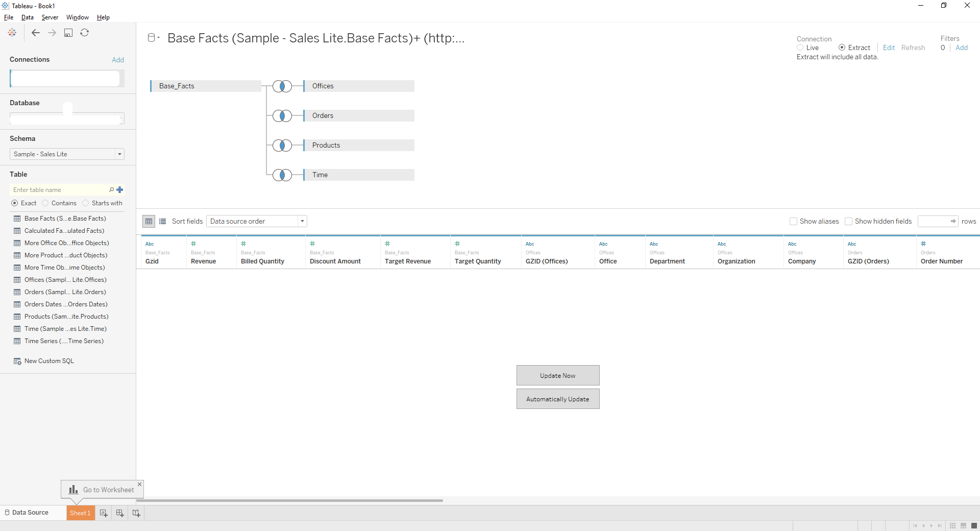The width and height of the screenshot is (980, 531).
Task: Open the join icon for Offices
Action: click(x=282, y=86)
